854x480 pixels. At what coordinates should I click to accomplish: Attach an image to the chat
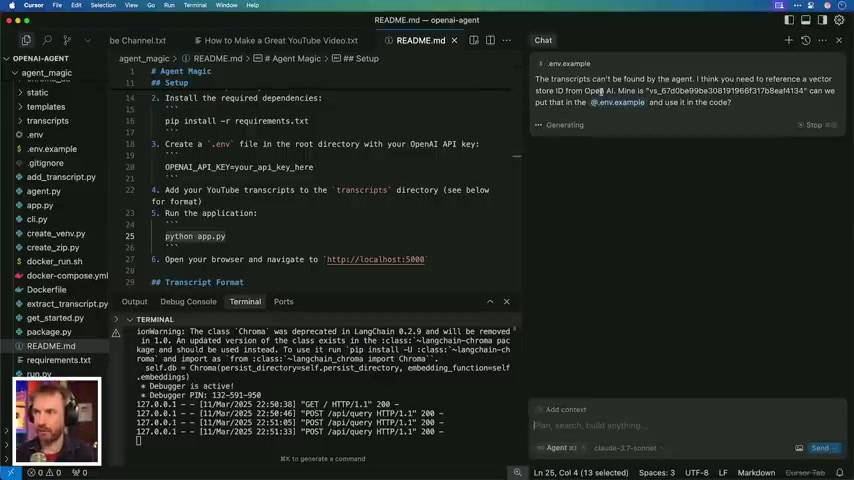(799, 448)
